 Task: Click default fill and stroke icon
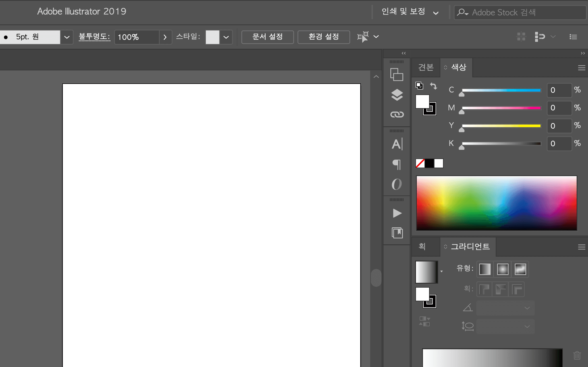[x=419, y=85]
